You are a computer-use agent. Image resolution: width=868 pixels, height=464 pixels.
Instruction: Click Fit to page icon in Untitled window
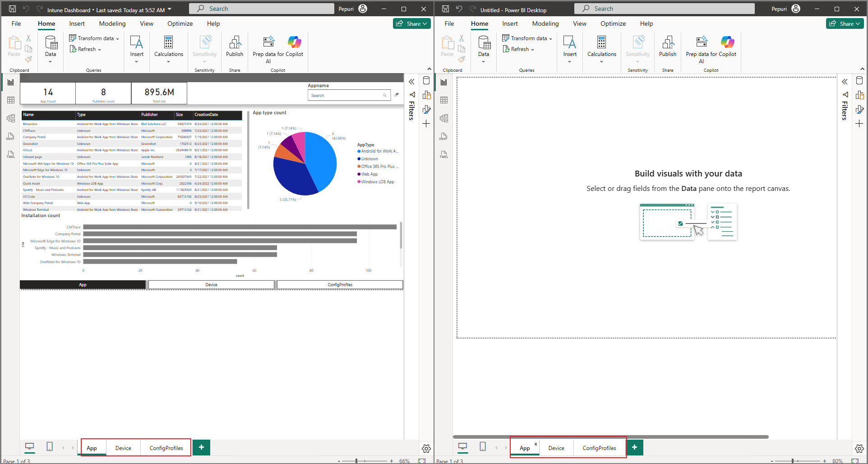(x=855, y=461)
